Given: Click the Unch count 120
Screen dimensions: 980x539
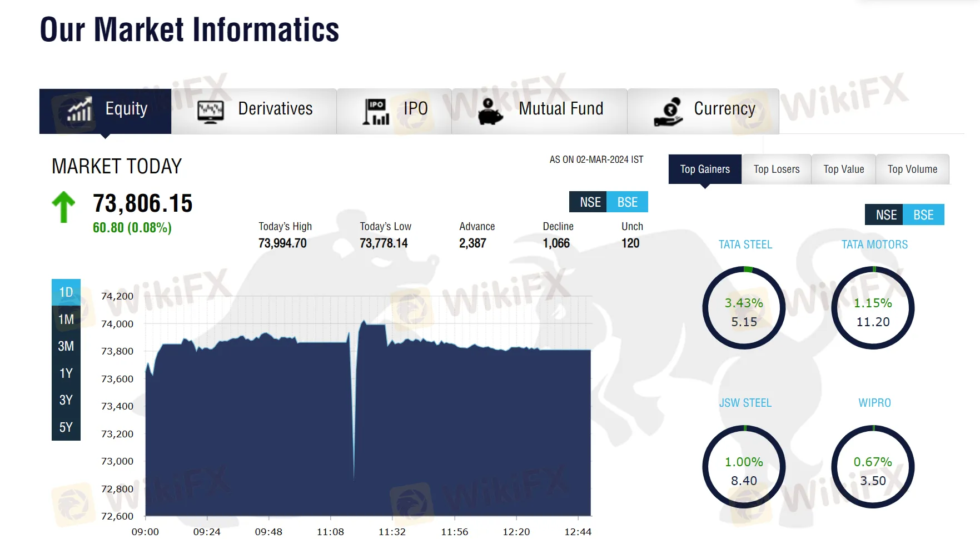Looking at the screenshot, I should [x=630, y=243].
